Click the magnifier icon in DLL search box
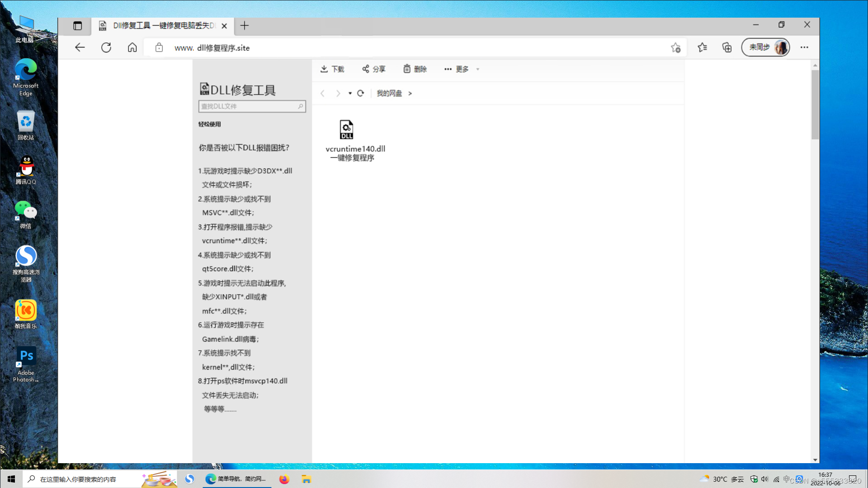This screenshot has height=488, width=868. (301, 106)
